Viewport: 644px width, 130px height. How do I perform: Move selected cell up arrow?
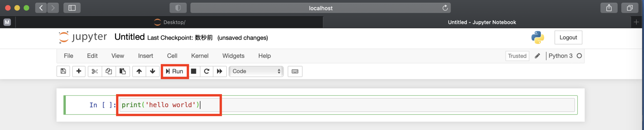coord(139,71)
